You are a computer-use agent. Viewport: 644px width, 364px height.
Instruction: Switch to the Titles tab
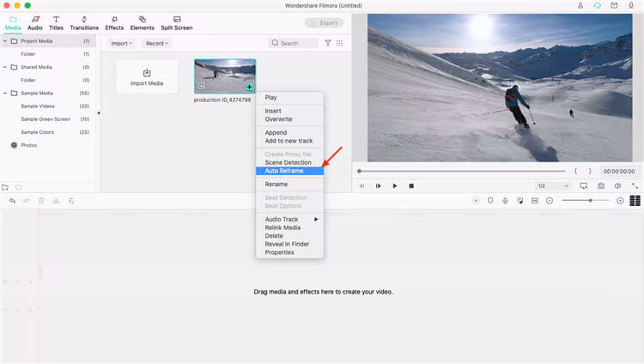pos(57,23)
